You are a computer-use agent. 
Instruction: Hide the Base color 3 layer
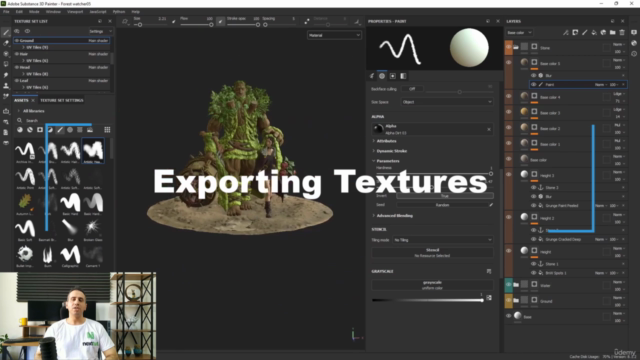pos(509,112)
